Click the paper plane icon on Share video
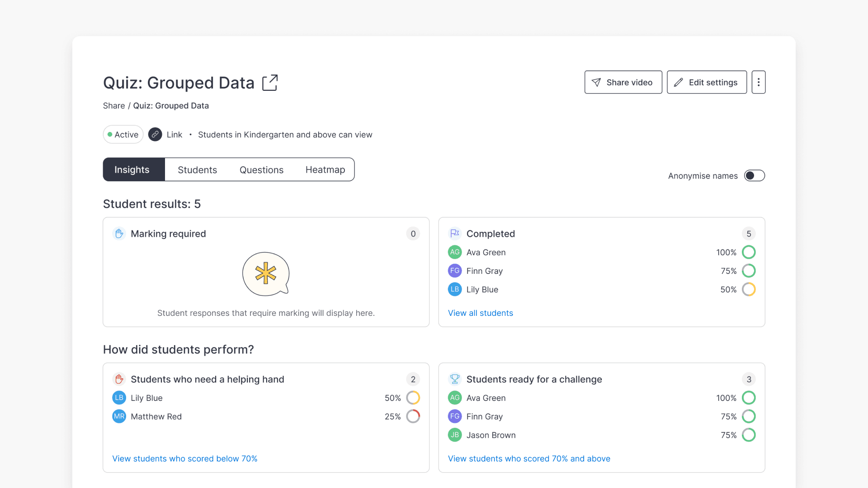 tap(597, 82)
